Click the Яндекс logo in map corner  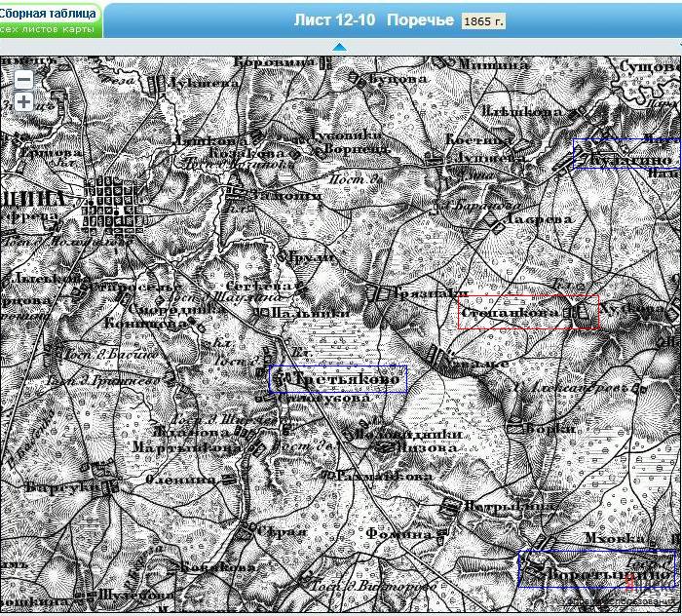pos(630,583)
